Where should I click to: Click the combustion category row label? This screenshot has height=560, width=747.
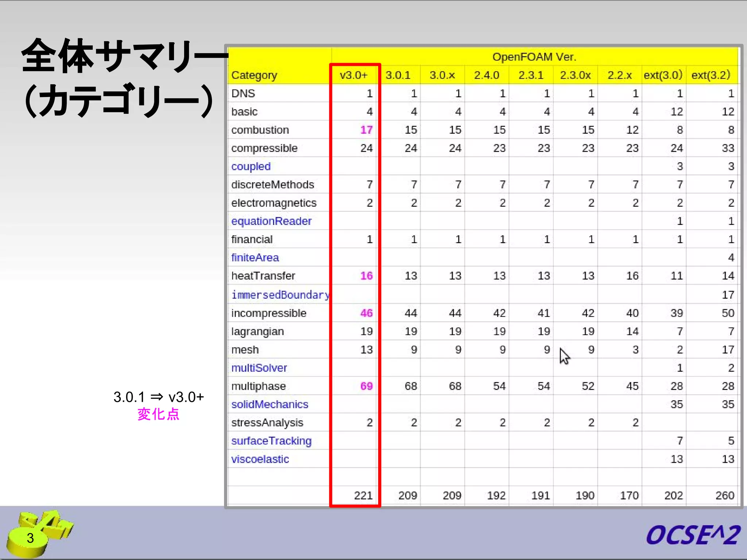click(260, 130)
